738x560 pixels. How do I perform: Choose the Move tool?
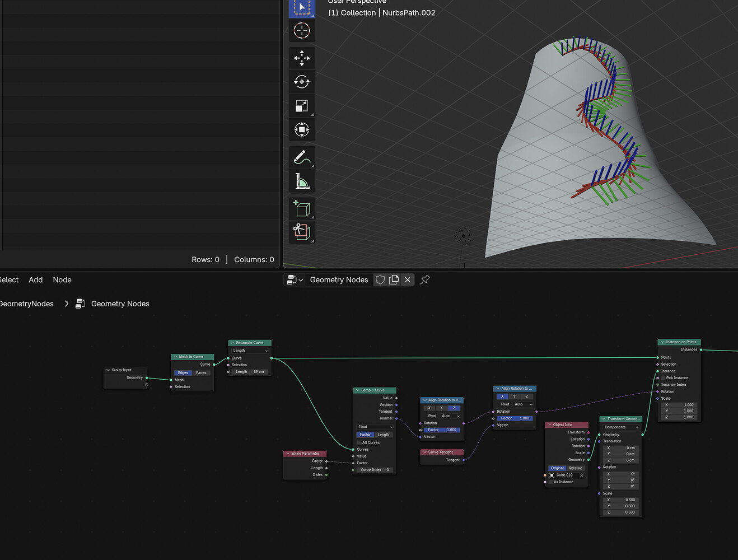tap(302, 58)
